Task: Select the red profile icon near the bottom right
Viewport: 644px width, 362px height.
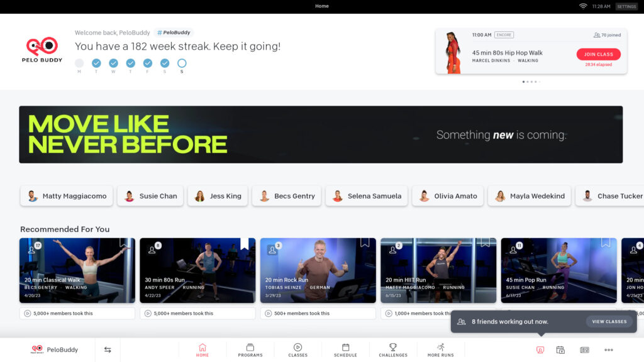Action: point(540,349)
